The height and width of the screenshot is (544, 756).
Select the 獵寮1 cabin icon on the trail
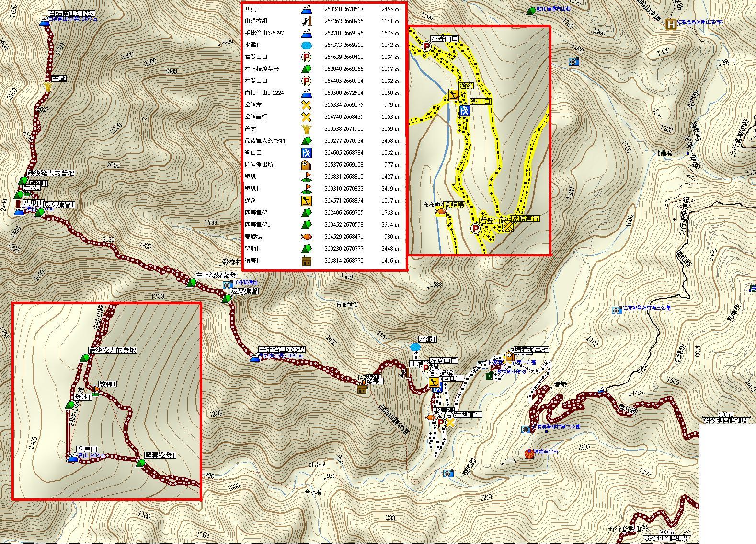coord(361,389)
